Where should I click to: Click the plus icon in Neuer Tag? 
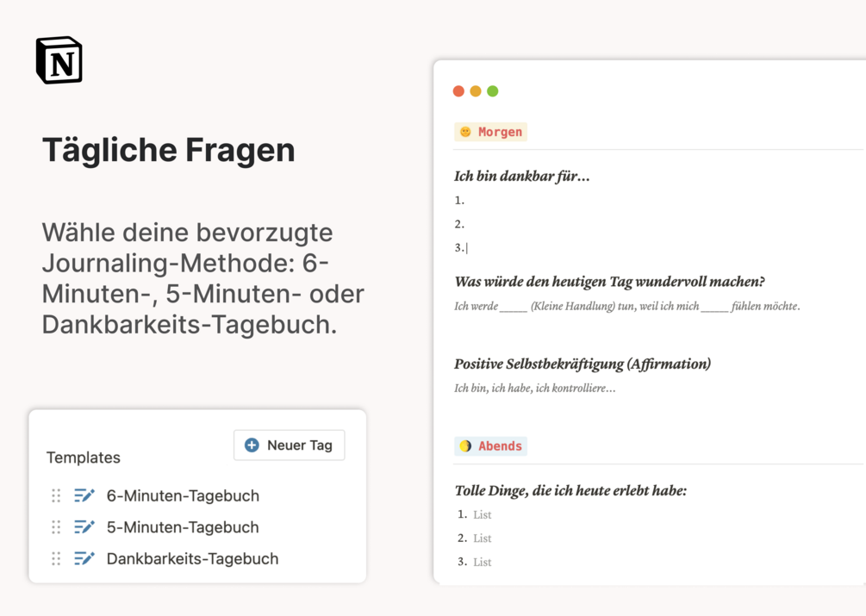point(252,445)
